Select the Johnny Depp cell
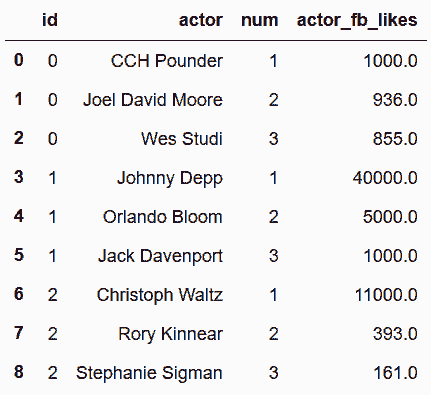This screenshot has width=431, height=395. click(x=170, y=178)
